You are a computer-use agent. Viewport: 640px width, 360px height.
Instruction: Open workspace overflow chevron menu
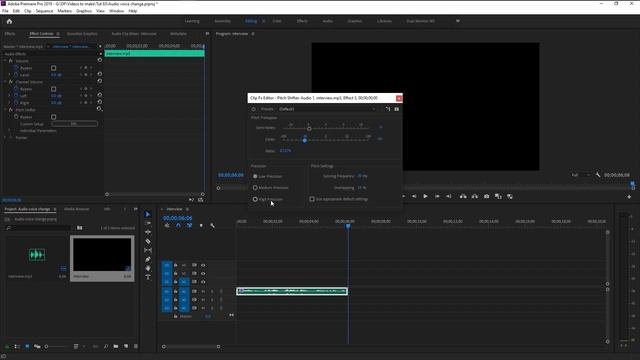point(458,21)
